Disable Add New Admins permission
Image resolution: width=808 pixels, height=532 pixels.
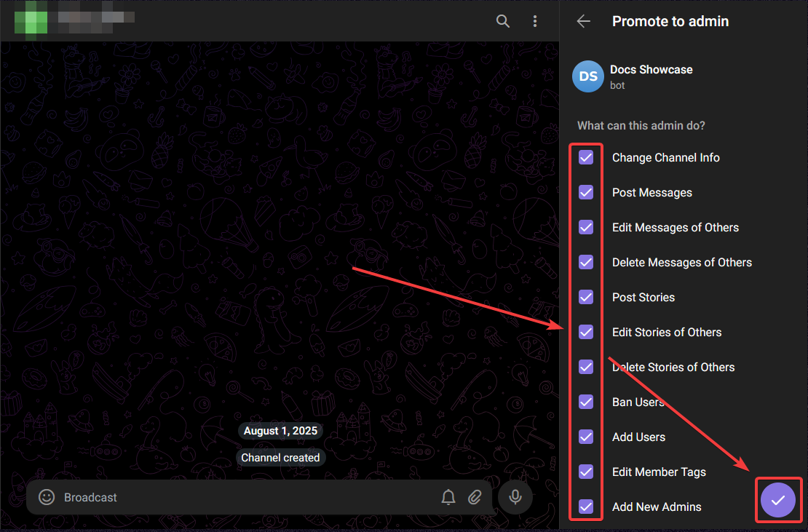pyautogui.click(x=586, y=507)
